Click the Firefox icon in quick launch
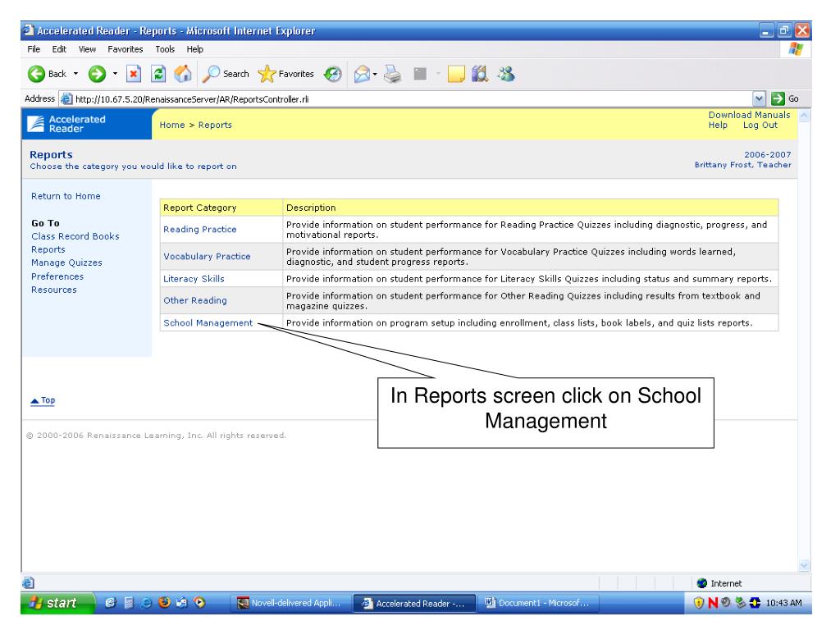 tap(164, 603)
